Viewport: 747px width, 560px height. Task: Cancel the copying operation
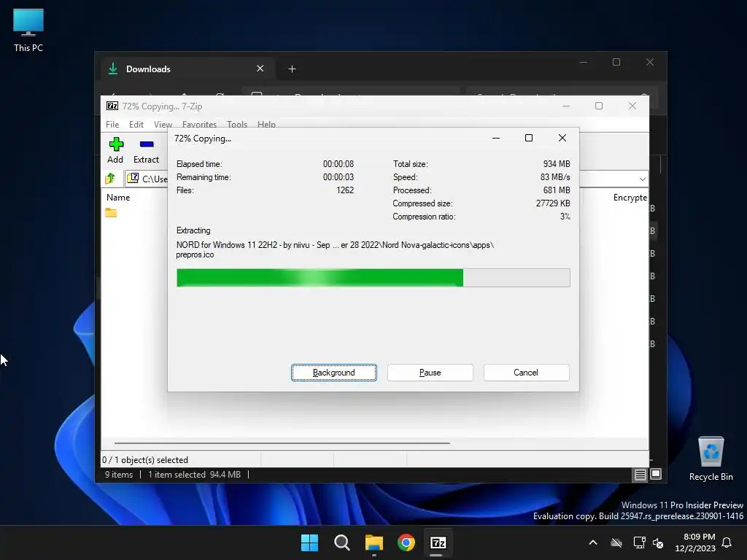(x=526, y=373)
